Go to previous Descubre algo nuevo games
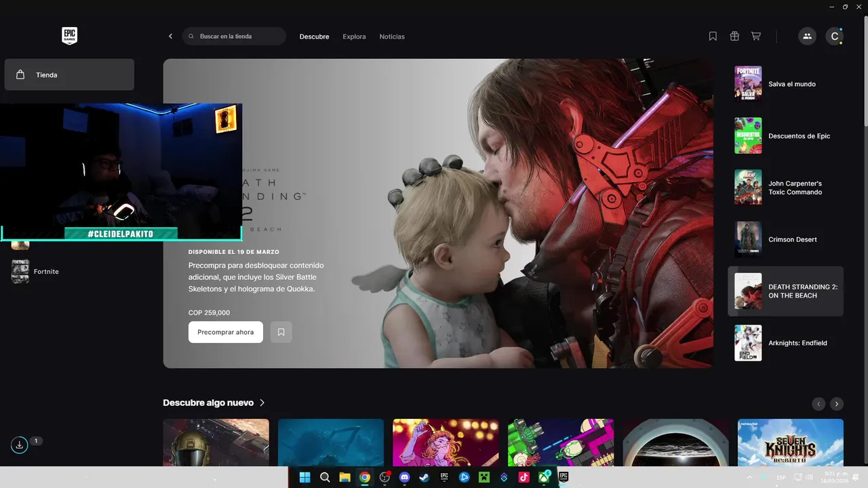 818,404
